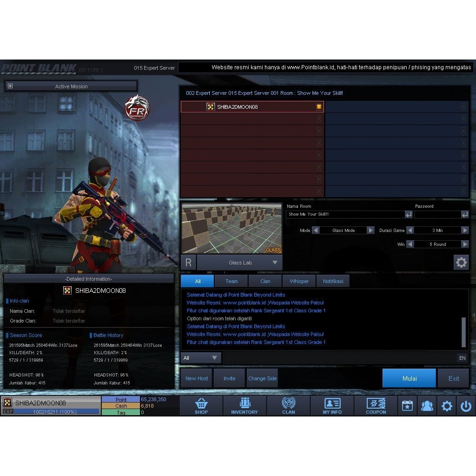476x476 pixels.
Task: Toggle ready state with the R button
Action: (x=188, y=262)
